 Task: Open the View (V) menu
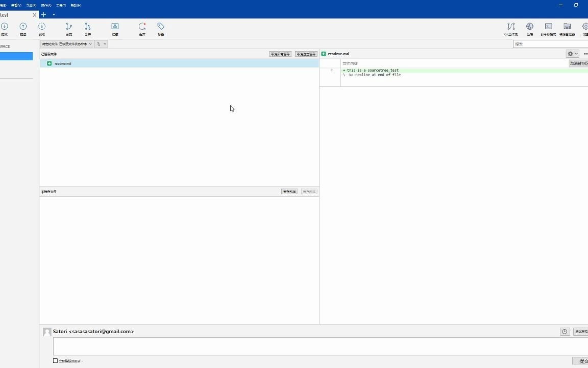point(16,5)
